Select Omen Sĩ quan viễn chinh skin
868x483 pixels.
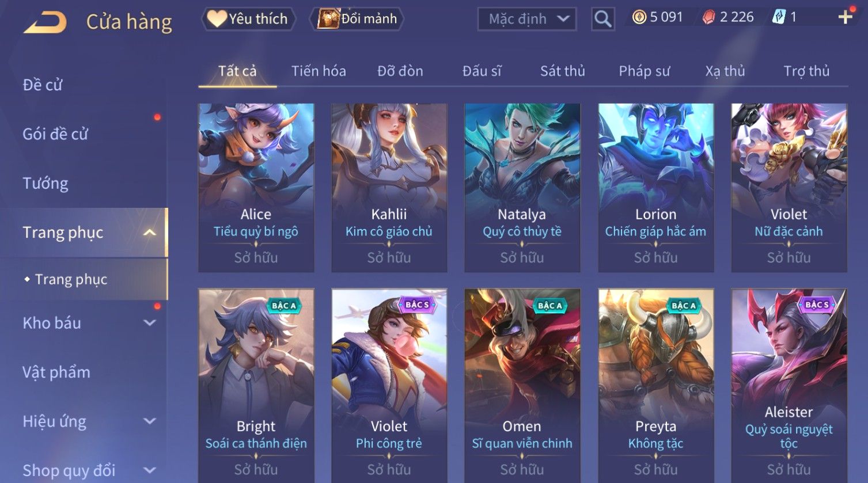pos(522,386)
